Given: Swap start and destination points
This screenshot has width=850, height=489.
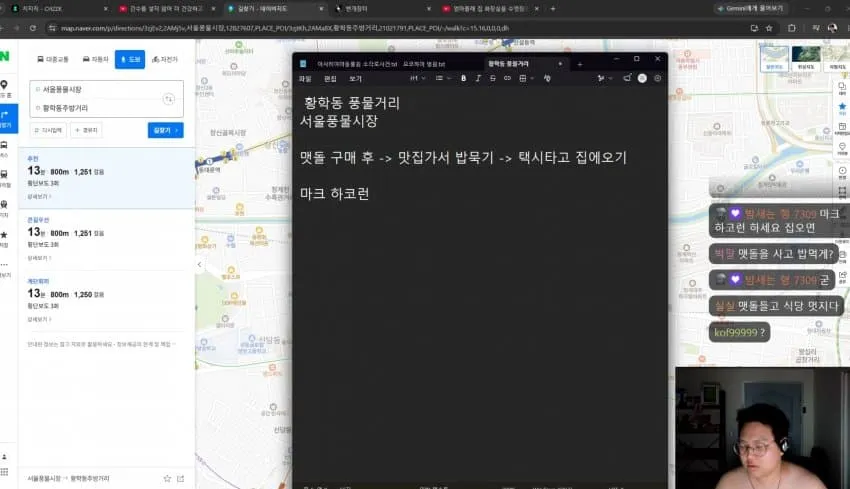Looking at the screenshot, I should pos(169,99).
